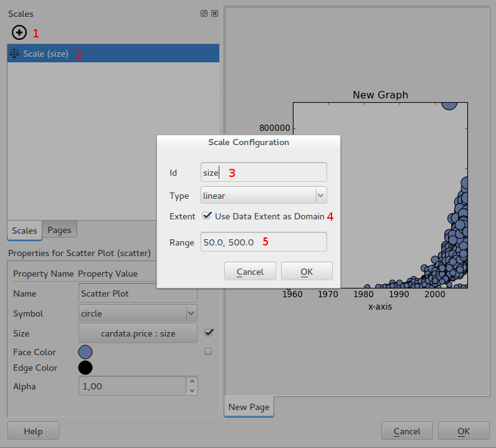This screenshot has width=496, height=448.
Task: Open the scale Type dropdown showing linear
Action: pos(264,196)
